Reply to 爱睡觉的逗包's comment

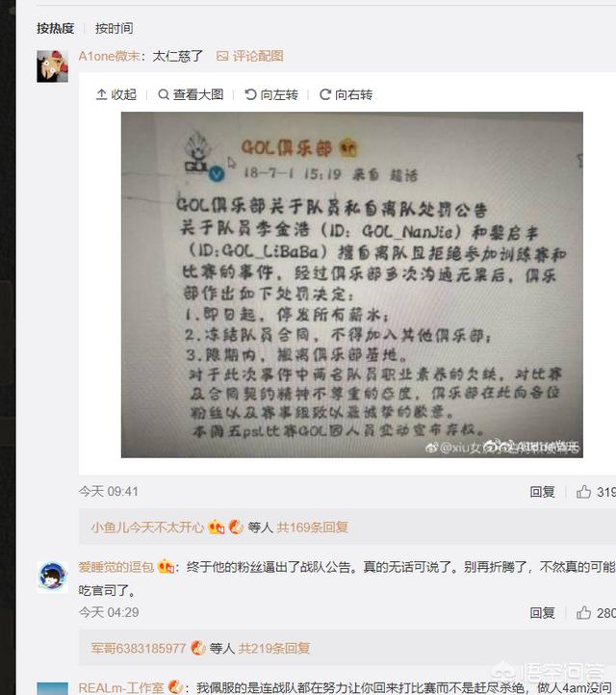[x=543, y=612]
